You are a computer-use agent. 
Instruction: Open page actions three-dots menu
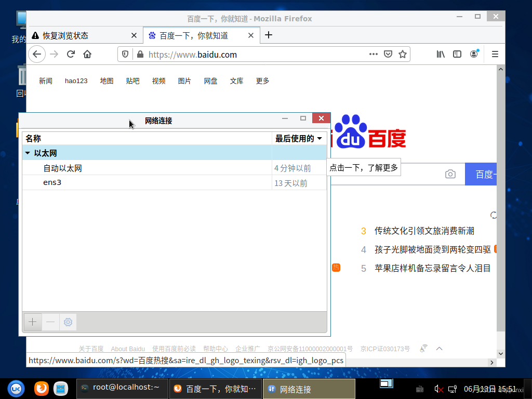pyautogui.click(x=373, y=54)
